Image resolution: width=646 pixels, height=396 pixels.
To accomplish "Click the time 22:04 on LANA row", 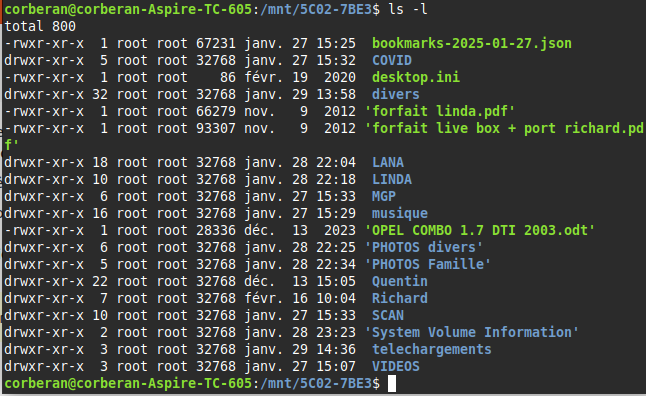I will 336,162.
